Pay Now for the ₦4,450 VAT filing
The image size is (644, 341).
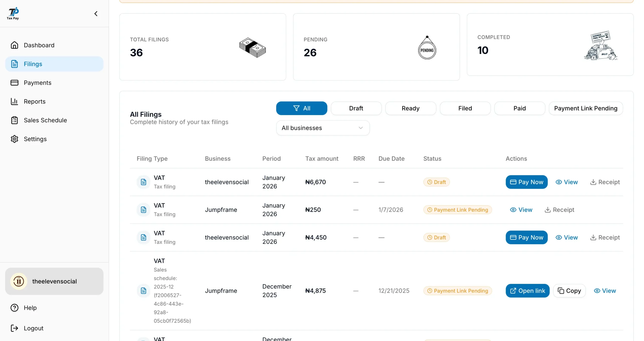point(526,237)
